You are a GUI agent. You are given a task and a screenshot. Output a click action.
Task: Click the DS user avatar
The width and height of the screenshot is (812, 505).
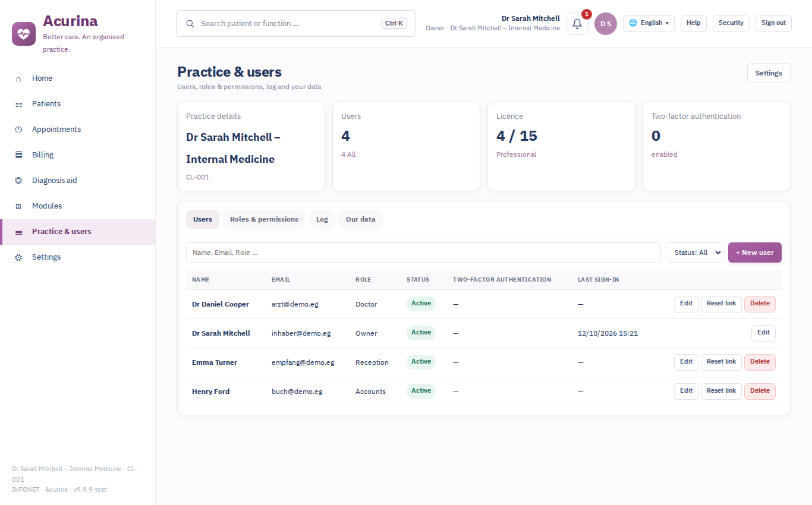(606, 24)
